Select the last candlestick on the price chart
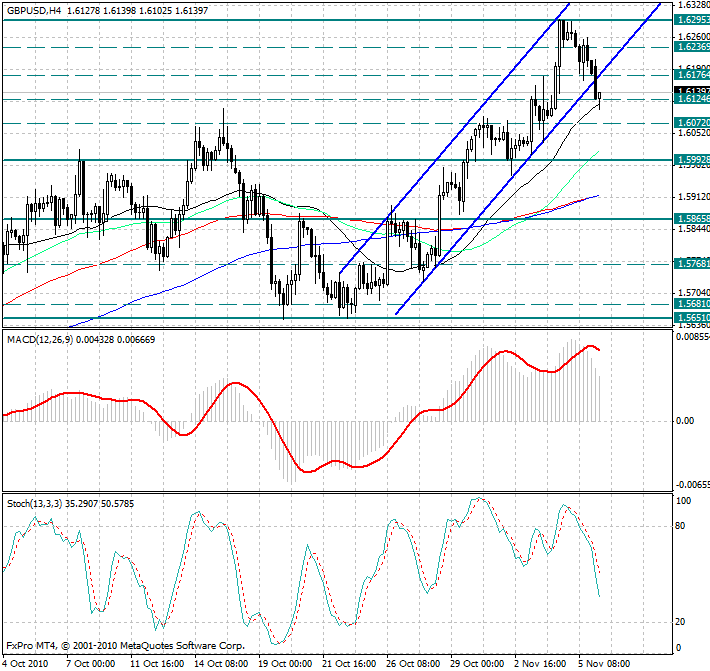 pyautogui.click(x=600, y=96)
